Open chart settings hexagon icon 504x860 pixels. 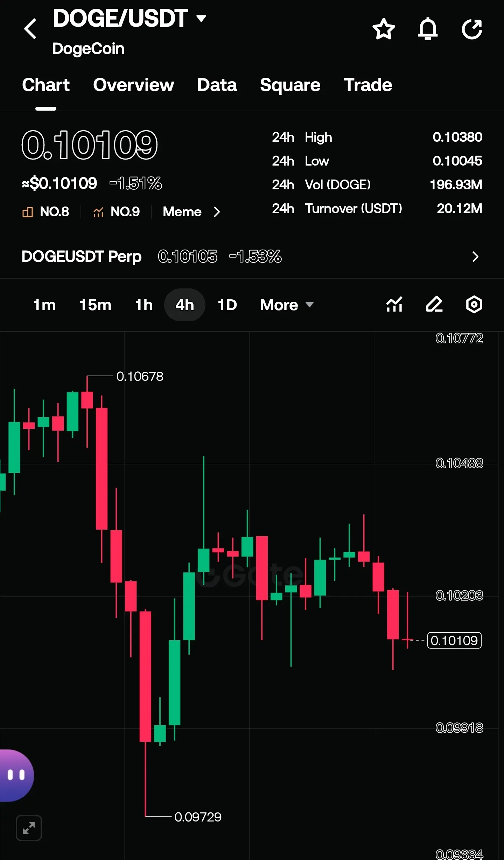pyautogui.click(x=474, y=304)
